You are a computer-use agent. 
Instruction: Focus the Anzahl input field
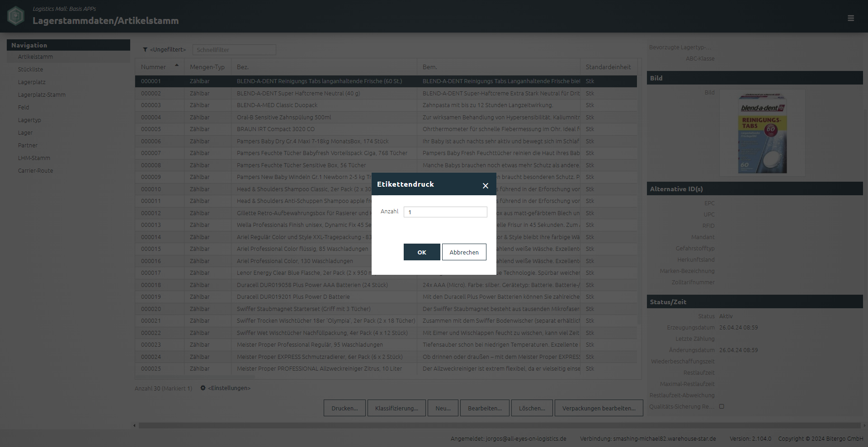click(445, 212)
